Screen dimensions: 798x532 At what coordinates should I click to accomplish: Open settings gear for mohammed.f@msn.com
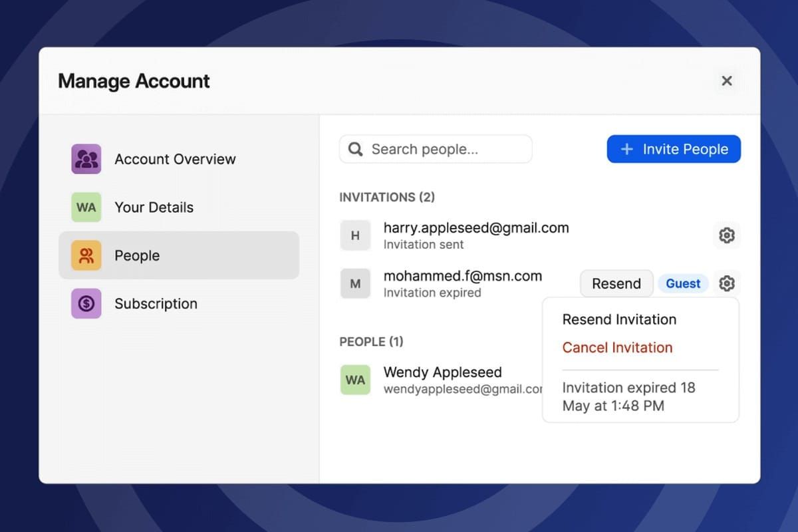[726, 283]
